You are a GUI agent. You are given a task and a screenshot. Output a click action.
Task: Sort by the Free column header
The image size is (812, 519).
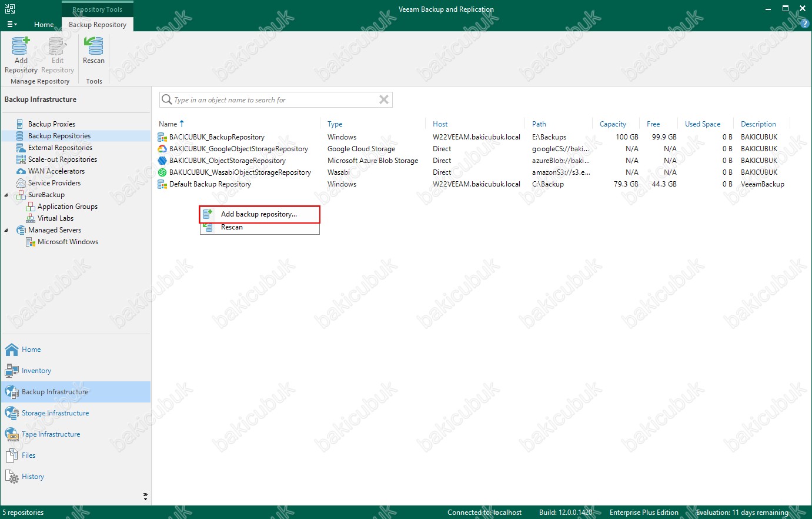653,124
